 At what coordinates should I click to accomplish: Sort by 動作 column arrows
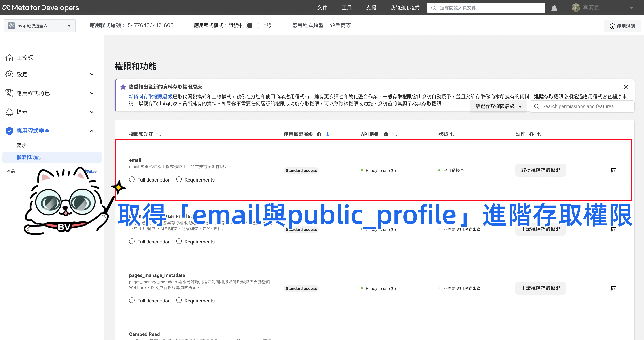pos(540,134)
